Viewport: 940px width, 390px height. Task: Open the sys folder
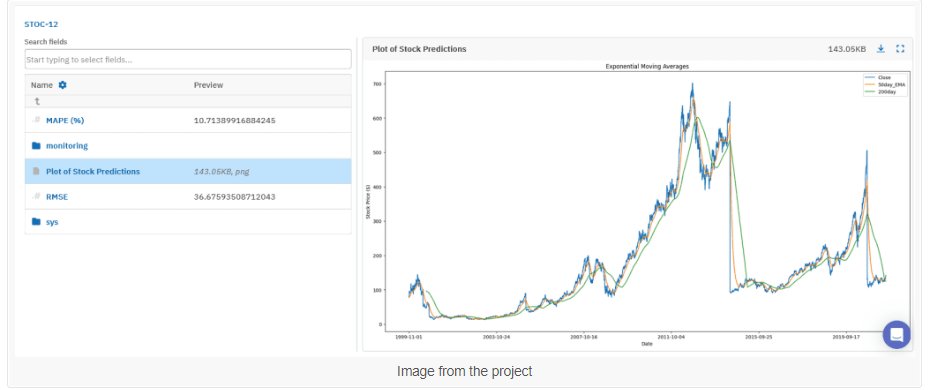click(x=52, y=222)
